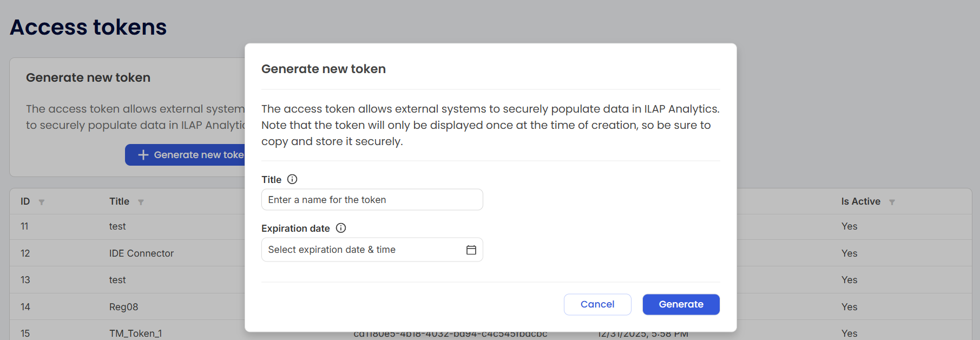Open the filter icon on Is Active column
Image resolution: width=980 pixels, height=340 pixels.
(892, 201)
